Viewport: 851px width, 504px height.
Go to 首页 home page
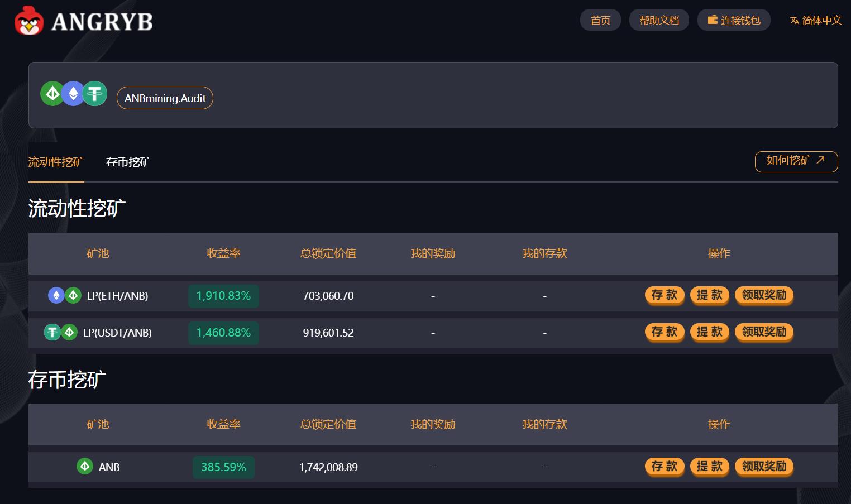pos(600,20)
